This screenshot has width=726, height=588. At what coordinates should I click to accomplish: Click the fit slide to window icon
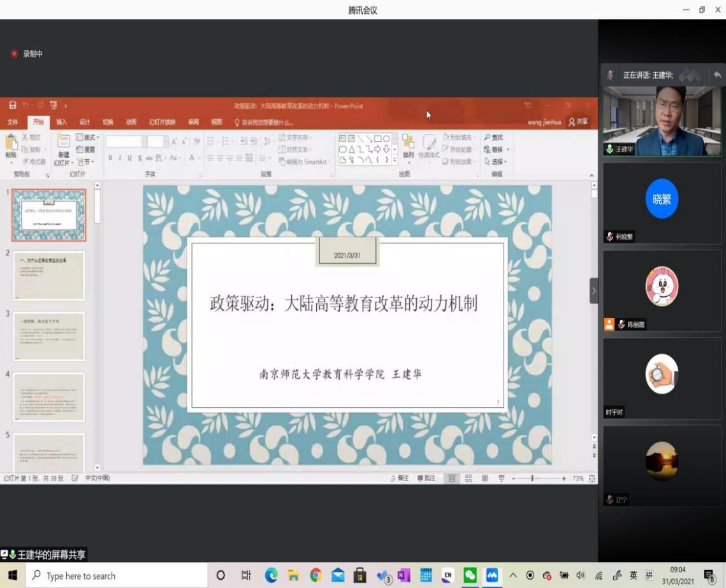pos(592,478)
